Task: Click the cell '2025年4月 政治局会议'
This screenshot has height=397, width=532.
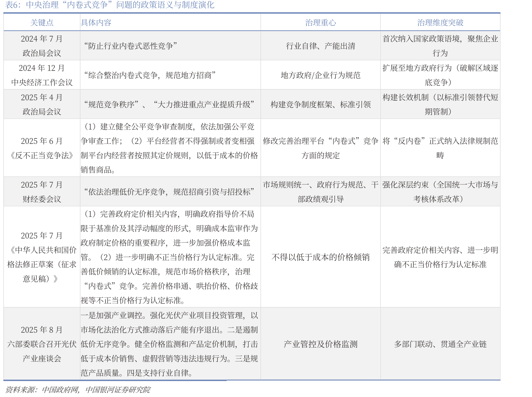Action: pyautogui.click(x=42, y=104)
